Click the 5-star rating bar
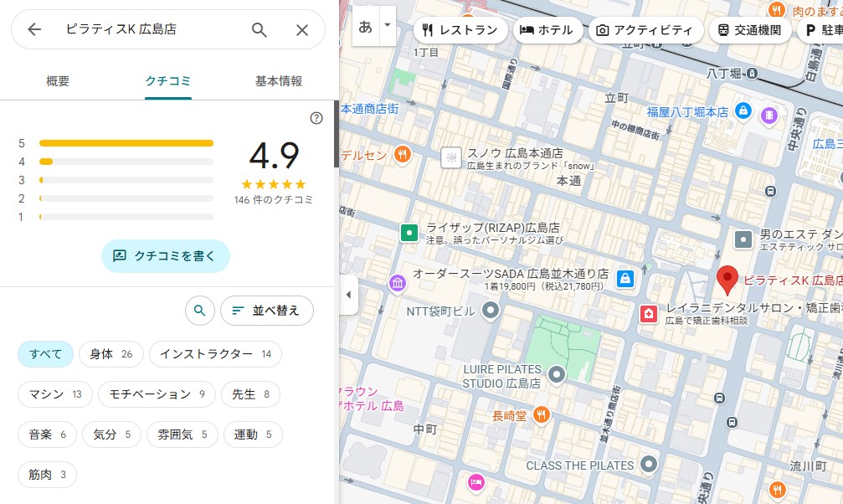 (126, 143)
